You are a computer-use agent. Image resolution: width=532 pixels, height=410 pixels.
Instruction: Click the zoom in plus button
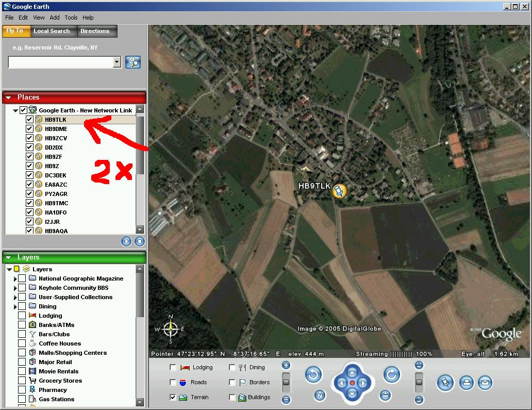pyautogui.click(x=286, y=366)
